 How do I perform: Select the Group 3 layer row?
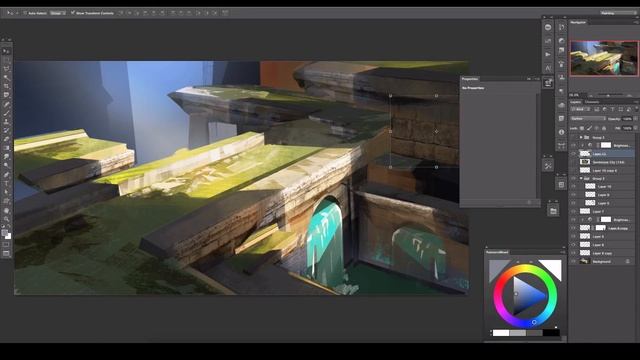[x=603, y=138]
